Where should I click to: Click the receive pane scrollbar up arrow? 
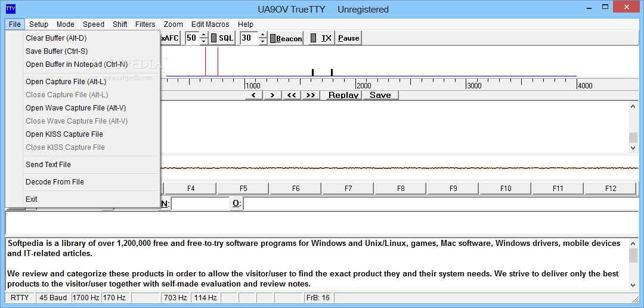click(633, 106)
